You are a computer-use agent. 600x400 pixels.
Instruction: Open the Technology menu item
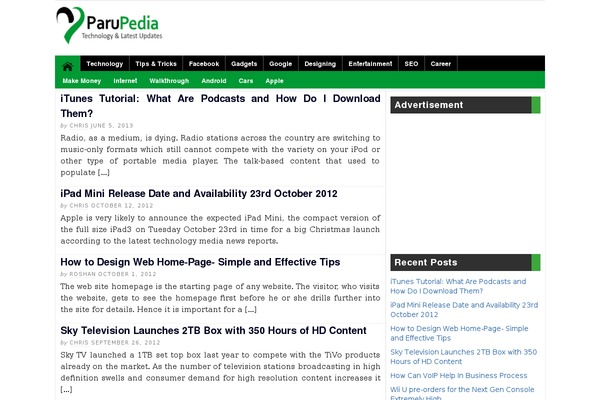coord(104,64)
